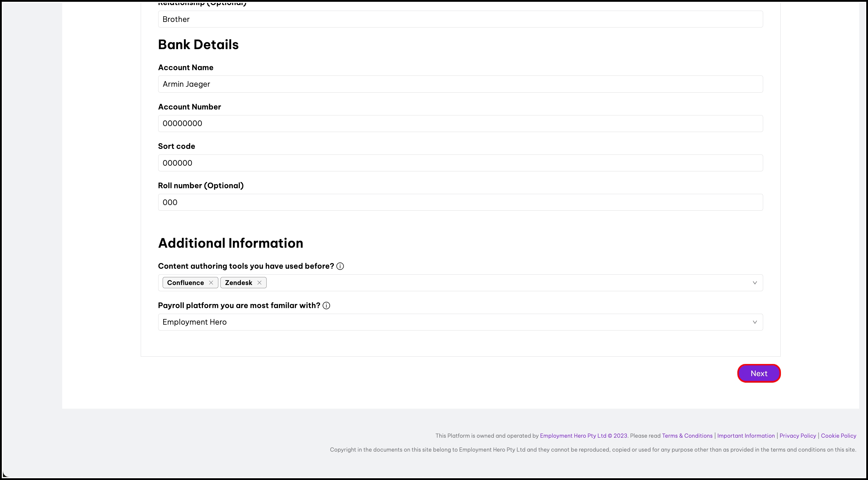Viewport: 868px width, 480px height.
Task: Remove the Confluence tag
Action: coord(211,283)
